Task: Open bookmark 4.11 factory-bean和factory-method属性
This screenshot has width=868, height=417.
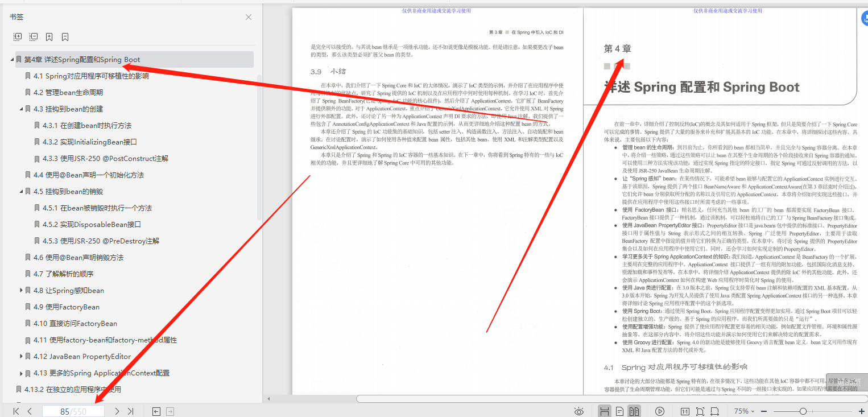Action: click(x=105, y=340)
